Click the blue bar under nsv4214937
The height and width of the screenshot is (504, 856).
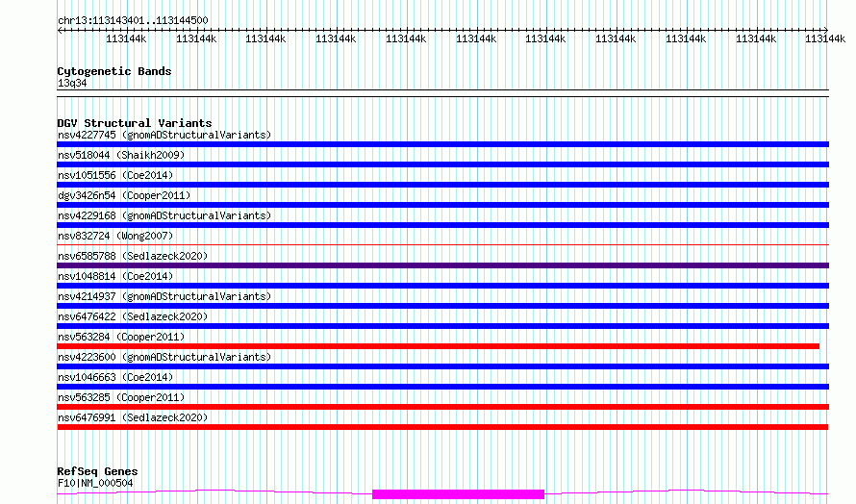click(x=442, y=306)
